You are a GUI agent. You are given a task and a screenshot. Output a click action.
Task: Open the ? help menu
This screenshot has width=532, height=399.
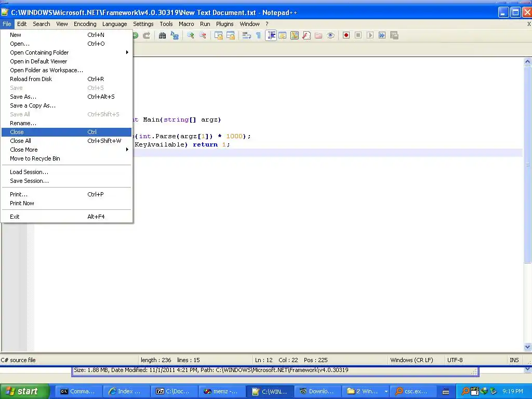(267, 24)
